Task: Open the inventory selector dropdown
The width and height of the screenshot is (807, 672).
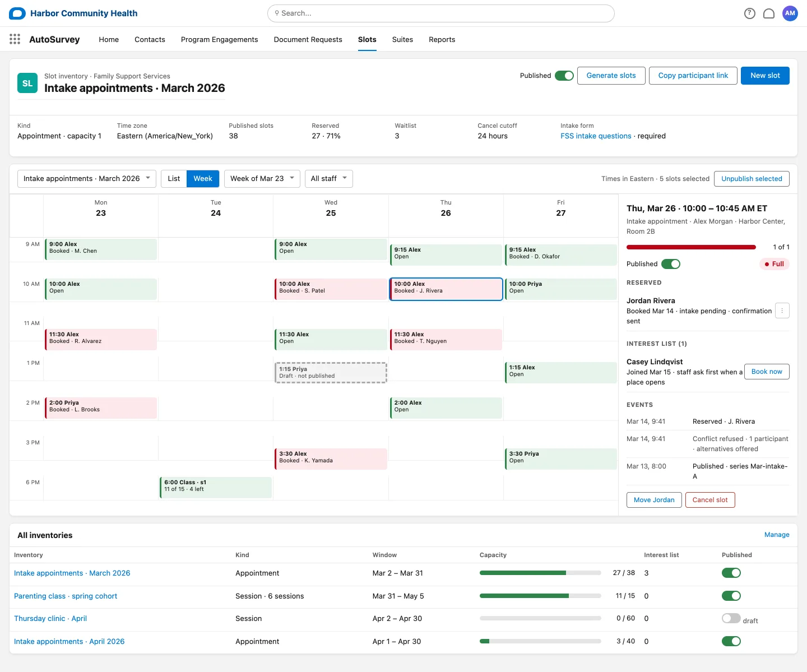Action: tap(87, 179)
